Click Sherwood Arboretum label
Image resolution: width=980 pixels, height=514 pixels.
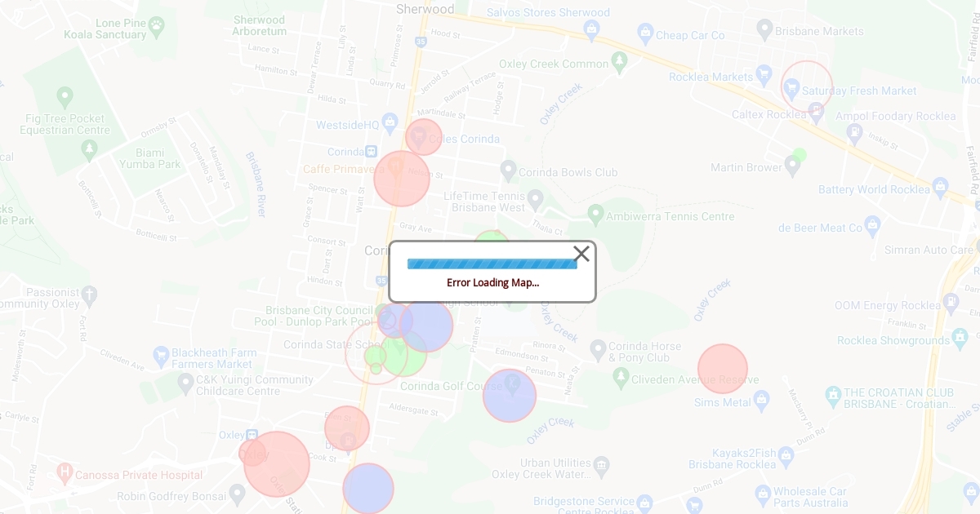tap(260, 25)
